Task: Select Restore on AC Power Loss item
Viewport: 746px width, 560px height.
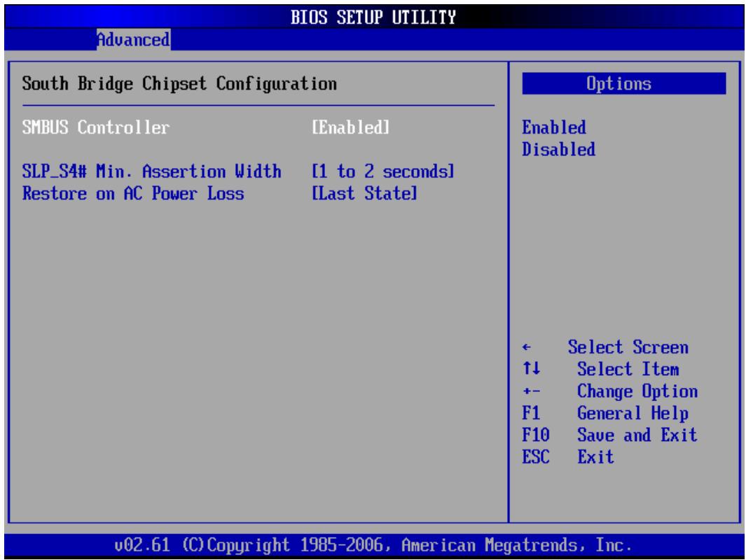Action: click(x=132, y=193)
